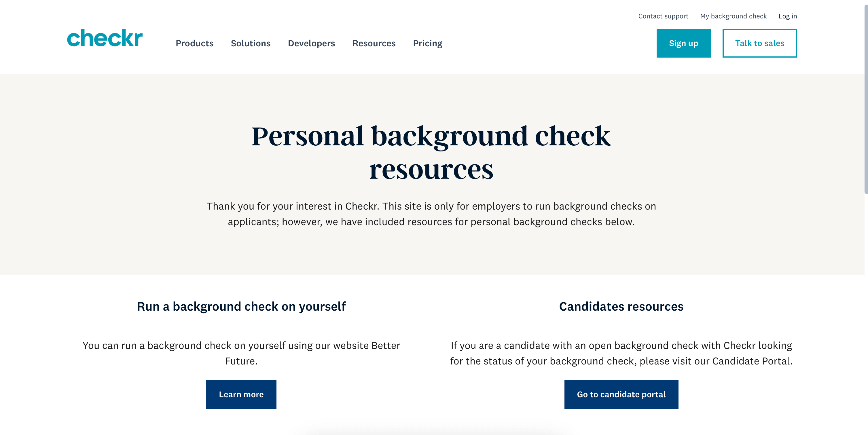Visit My background check link
The width and height of the screenshot is (868, 435).
(733, 16)
